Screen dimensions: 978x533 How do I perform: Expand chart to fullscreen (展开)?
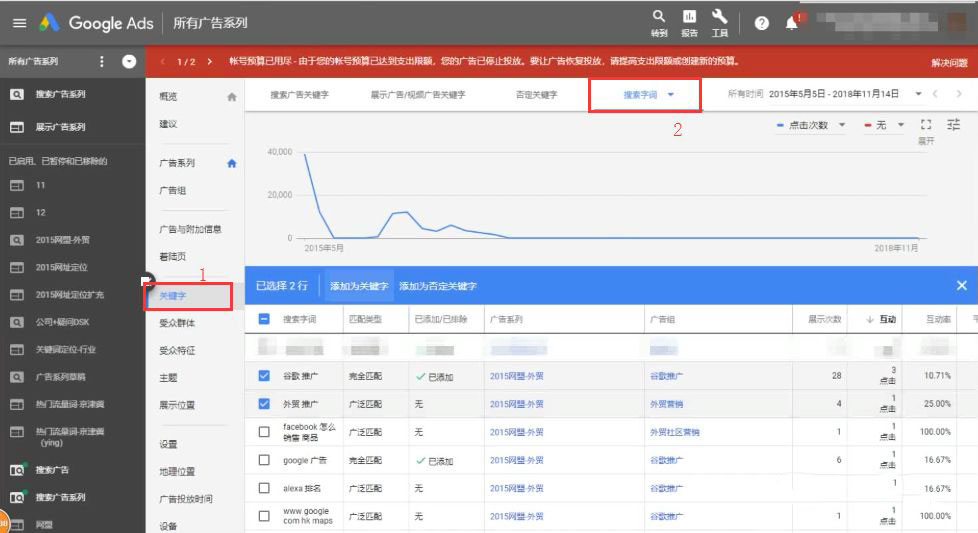coord(926,125)
